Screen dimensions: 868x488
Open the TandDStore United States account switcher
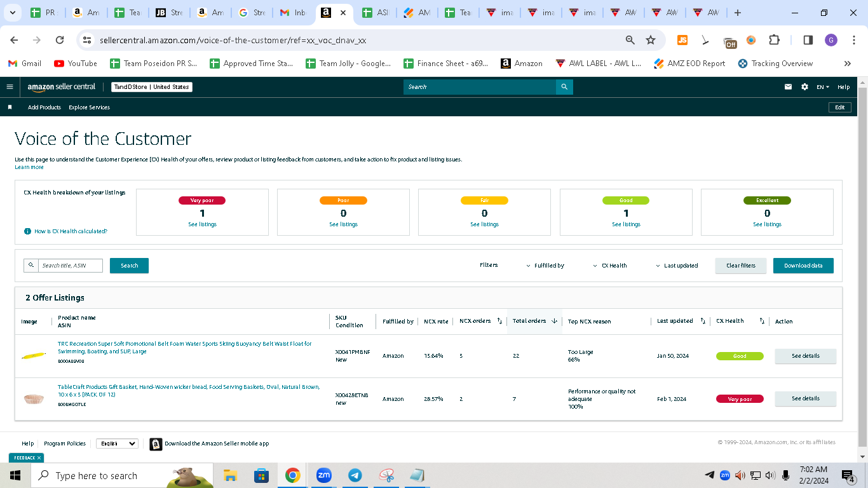tap(152, 87)
